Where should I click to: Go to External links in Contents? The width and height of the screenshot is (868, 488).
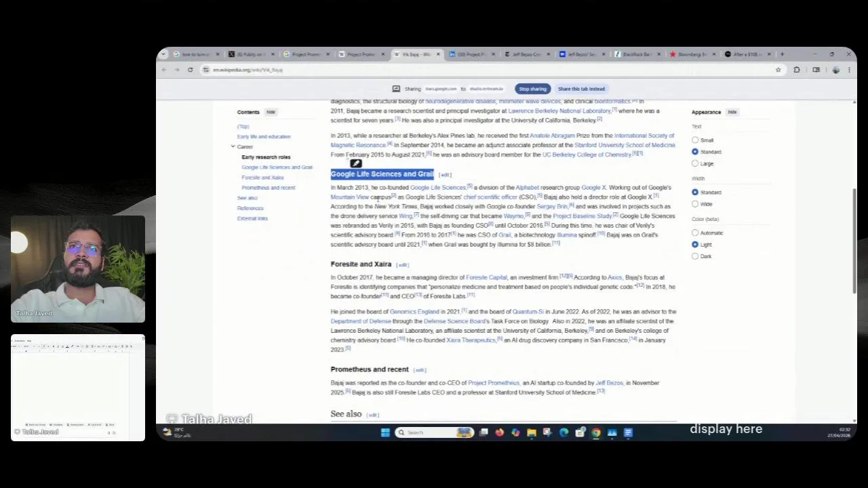252,218
